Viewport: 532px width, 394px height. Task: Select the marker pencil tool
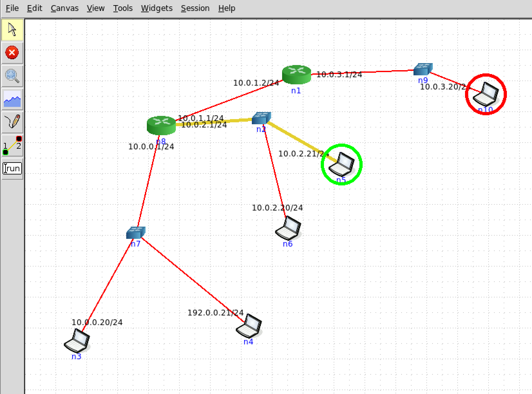point(12,122)
